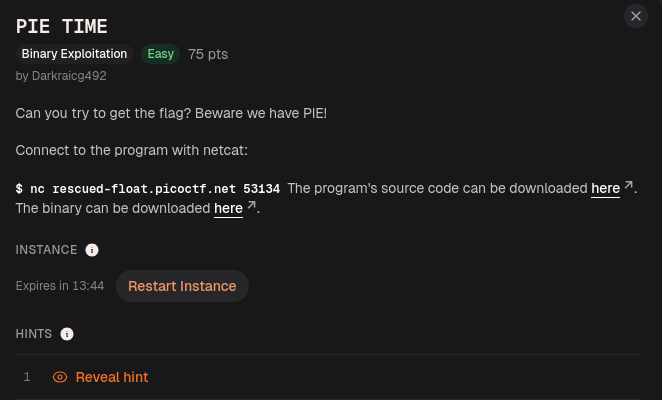Click the author name Darkraicg492

click(x=69, y=76)
